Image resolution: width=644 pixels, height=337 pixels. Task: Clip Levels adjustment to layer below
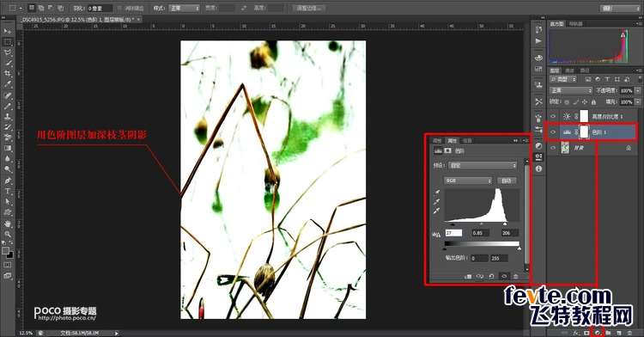468,277
